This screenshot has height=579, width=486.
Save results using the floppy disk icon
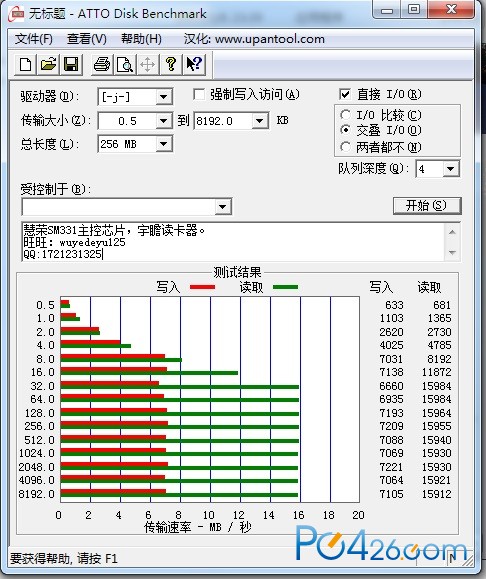(x=71, y=65)
